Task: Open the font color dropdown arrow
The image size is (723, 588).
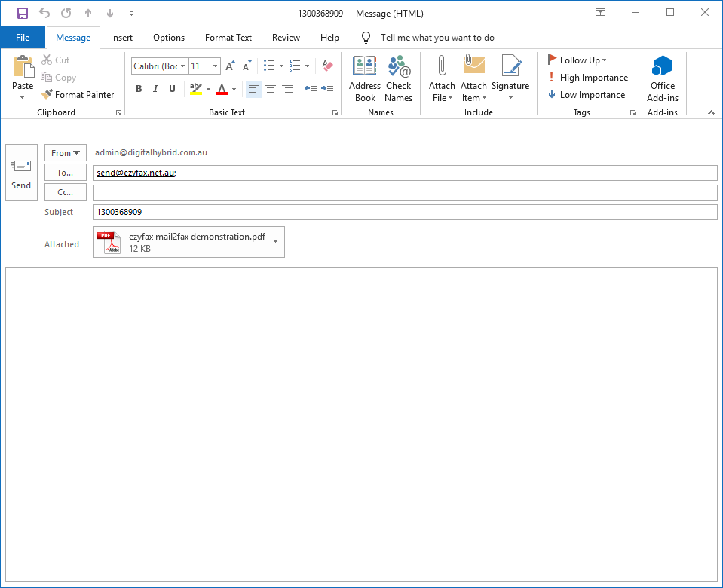Action: click(234, 89)
